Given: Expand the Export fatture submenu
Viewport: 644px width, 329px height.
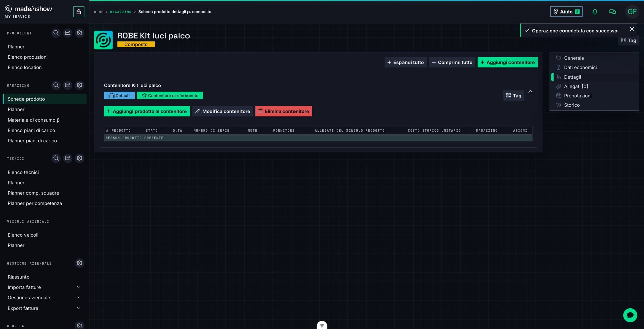Looking at the screenshot, I should point(78,308).
